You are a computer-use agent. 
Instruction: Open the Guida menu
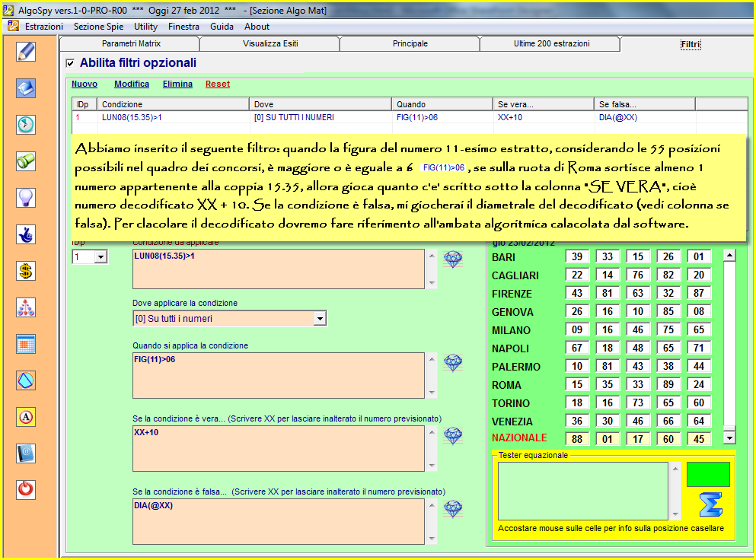click(222, 27)
